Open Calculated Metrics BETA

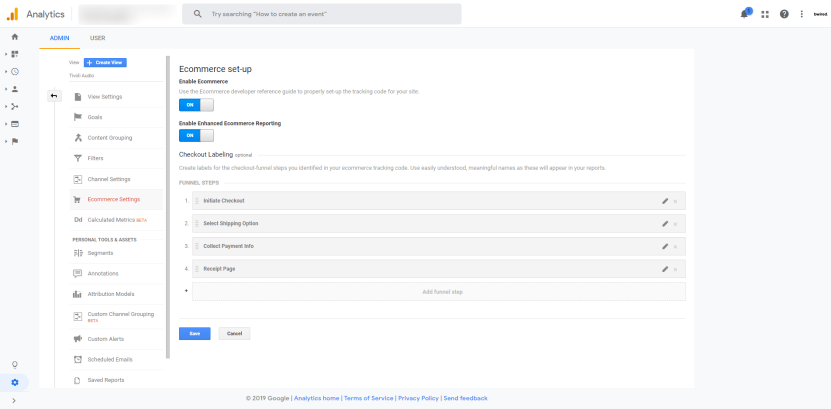pyautogui.click(x=117, y=220)
